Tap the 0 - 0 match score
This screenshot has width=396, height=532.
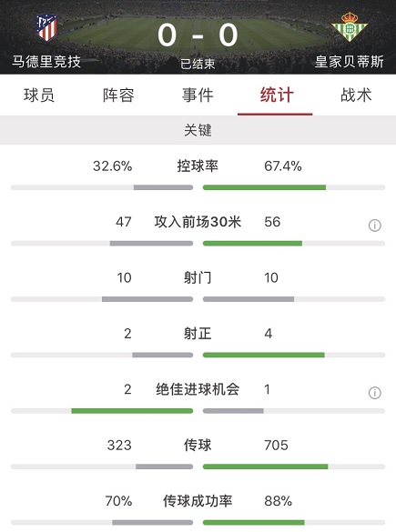pyautogui.click(x=198, y=35)
